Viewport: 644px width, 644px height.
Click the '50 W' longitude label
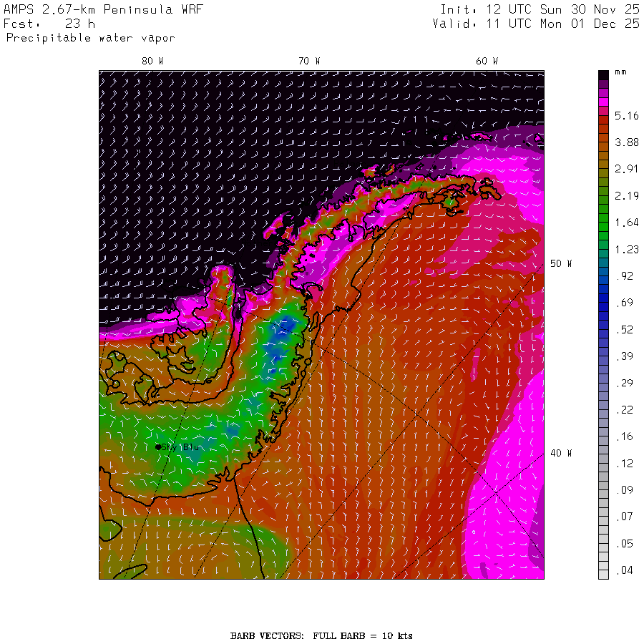[x=561, y=263]
